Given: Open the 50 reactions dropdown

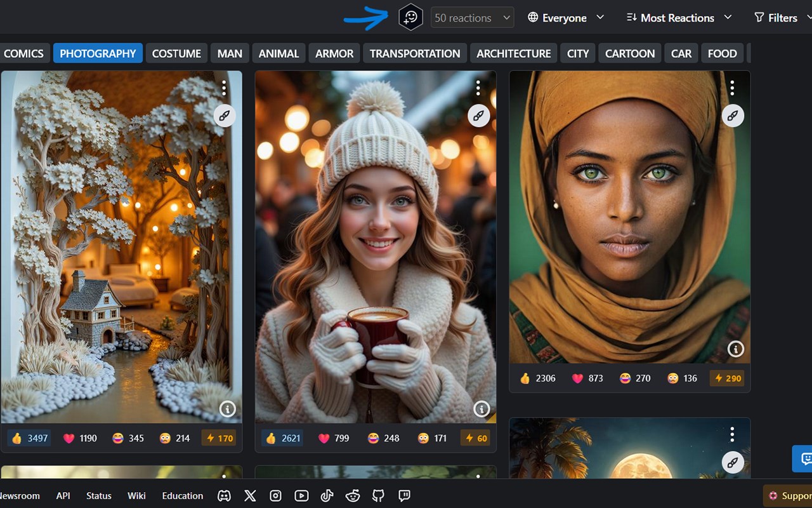Looking at the screenshot, I should click(472, 18).
